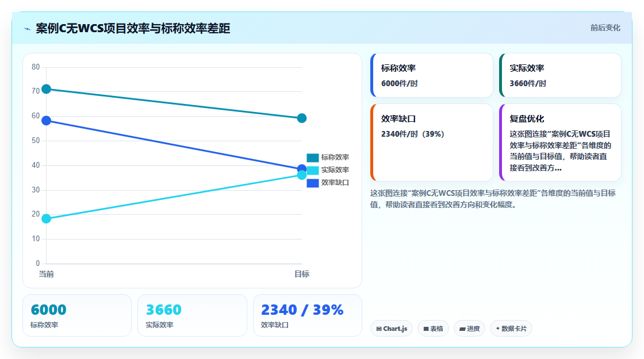
Task: Click the 当前 x-axis label
Action: coord(47,274)
